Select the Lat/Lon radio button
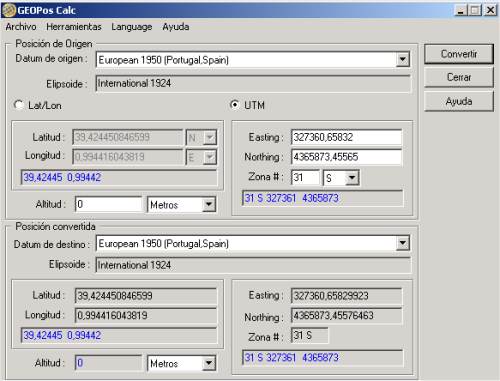The width and height of the screenshot is (500, 381). 19,105
